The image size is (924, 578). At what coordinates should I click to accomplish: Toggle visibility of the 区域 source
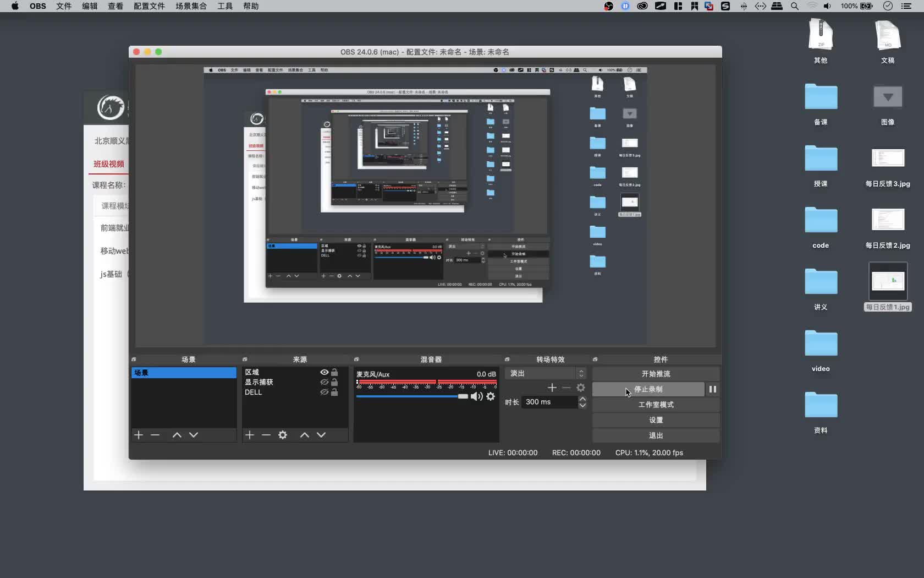(324, 372)
